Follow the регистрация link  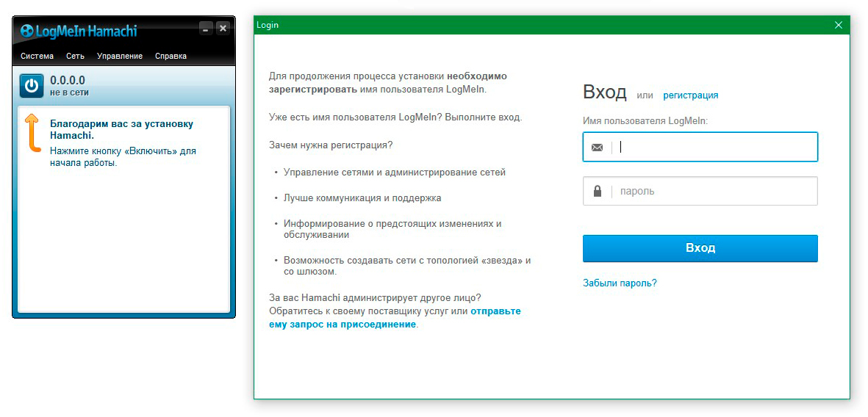(x=690, y=95)
